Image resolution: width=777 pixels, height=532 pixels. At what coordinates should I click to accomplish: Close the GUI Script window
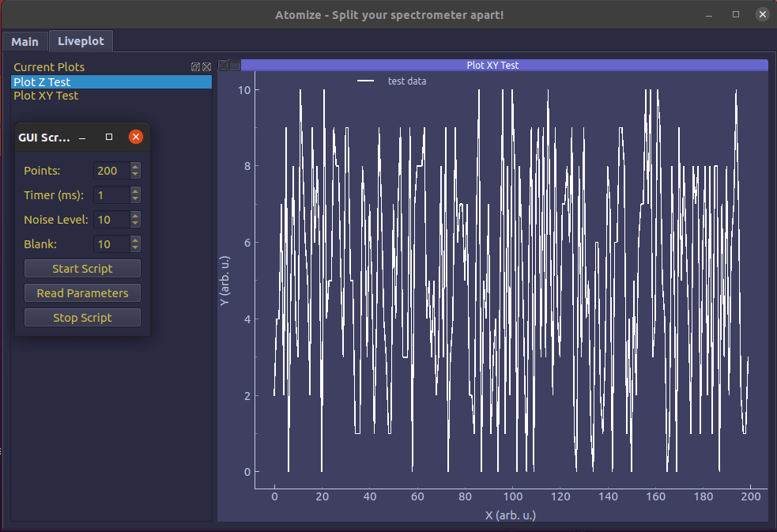click(x=136, y=137)
